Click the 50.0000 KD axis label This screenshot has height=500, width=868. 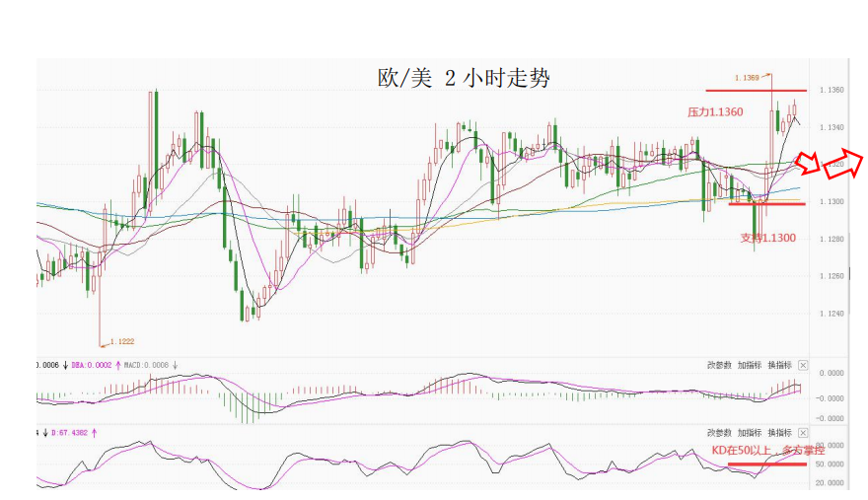click(830, 464)
